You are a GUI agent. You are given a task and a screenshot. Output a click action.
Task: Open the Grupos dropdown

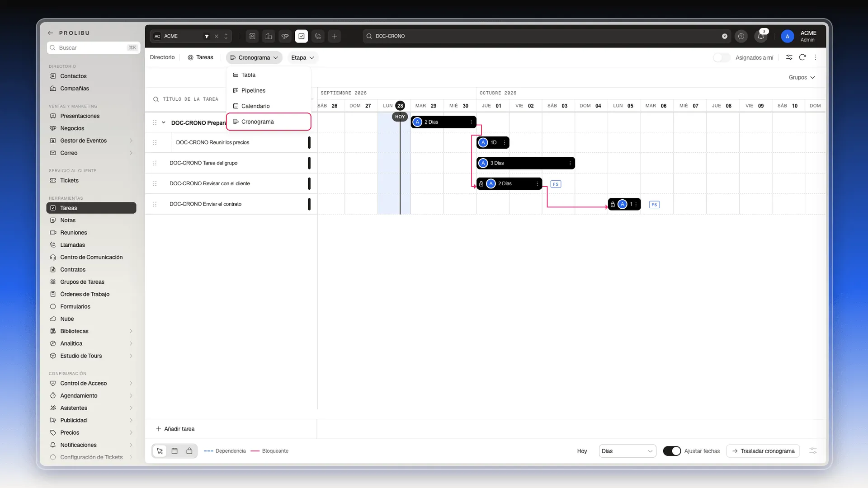pyautogui.click(x=802, y=77)
